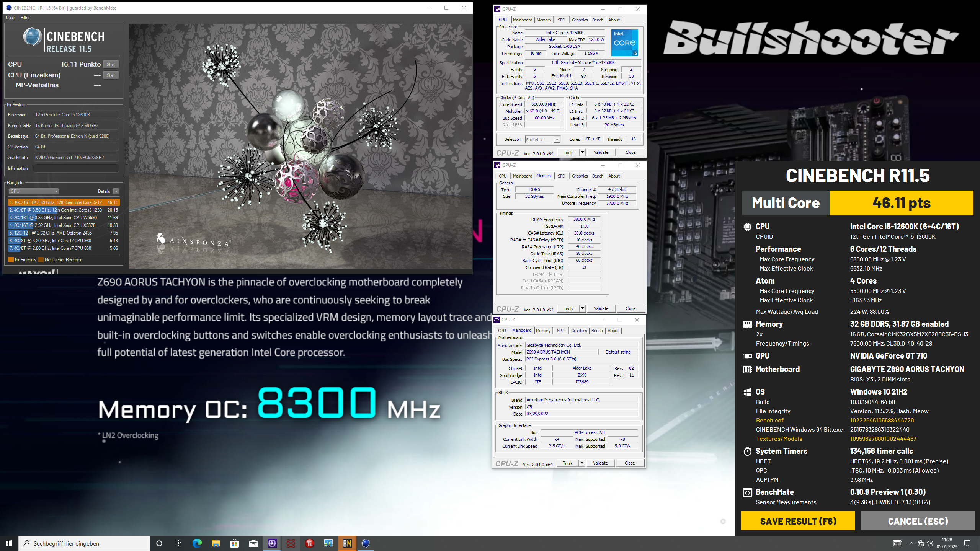Open the Hilfe menu in Cinebench
This screenshot has height=551, width=980.
click(24, 18)
